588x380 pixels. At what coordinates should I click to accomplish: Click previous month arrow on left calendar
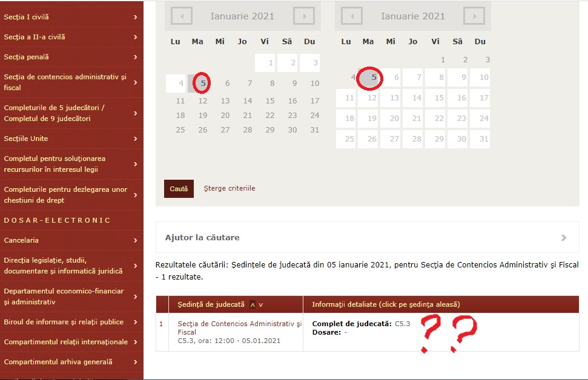(182, 16)
